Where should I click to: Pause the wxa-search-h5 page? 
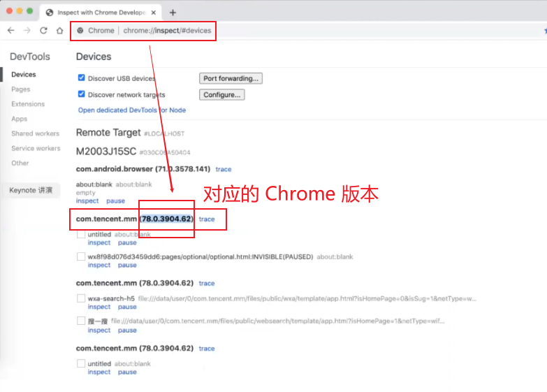(127, 307)
